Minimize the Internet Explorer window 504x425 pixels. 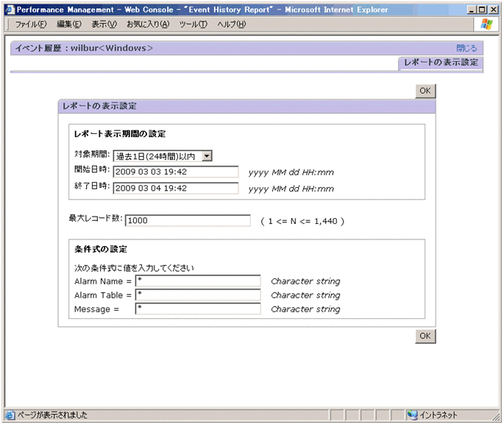click(x=472, y=10)
